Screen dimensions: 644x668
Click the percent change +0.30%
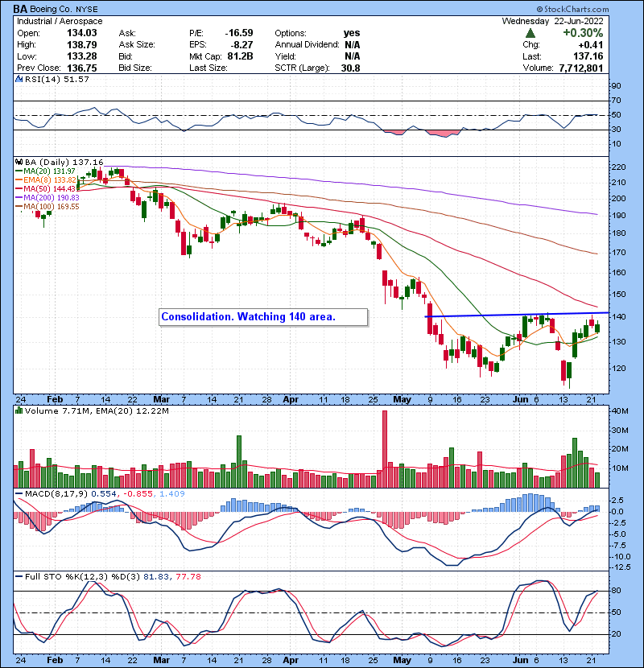(x=583, y=33)
